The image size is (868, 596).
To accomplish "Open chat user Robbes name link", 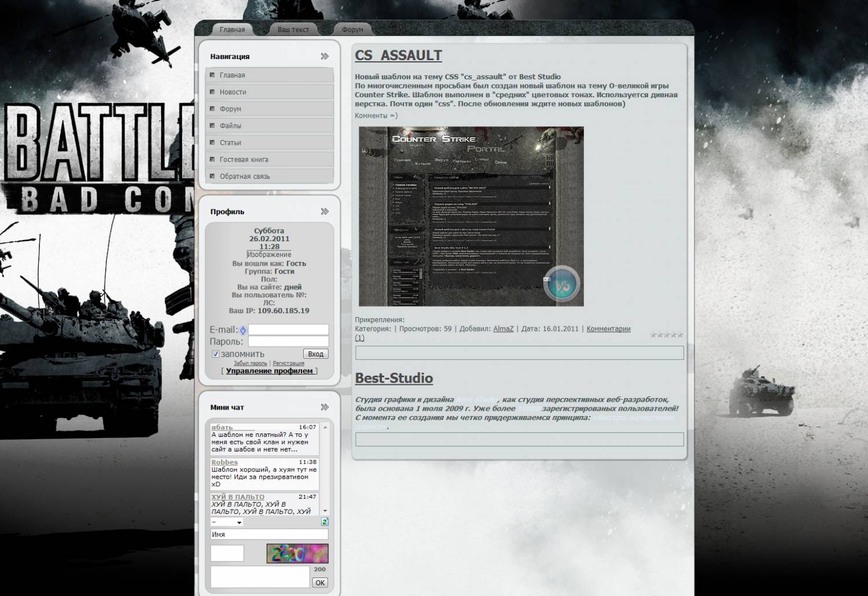I will [225, 462].
